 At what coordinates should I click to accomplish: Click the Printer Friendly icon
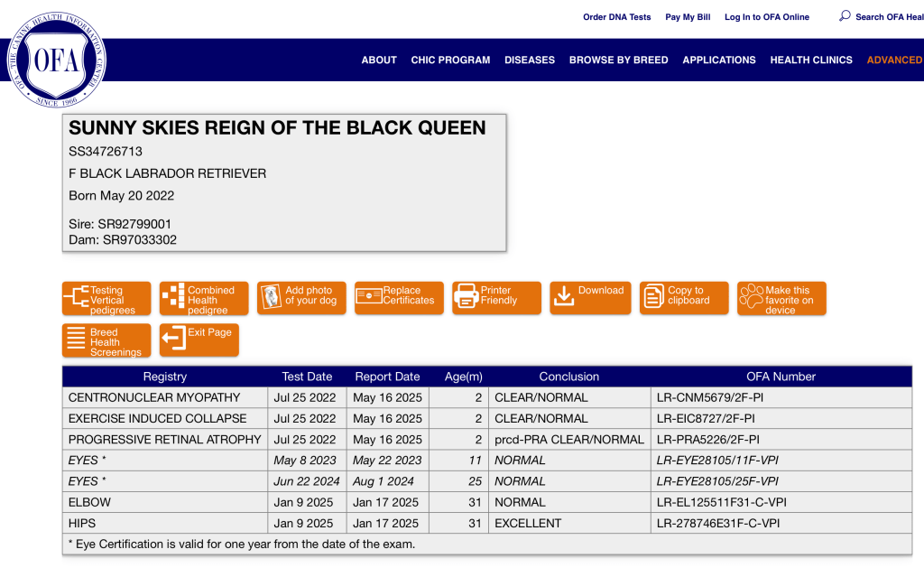(x=467, y=296)
